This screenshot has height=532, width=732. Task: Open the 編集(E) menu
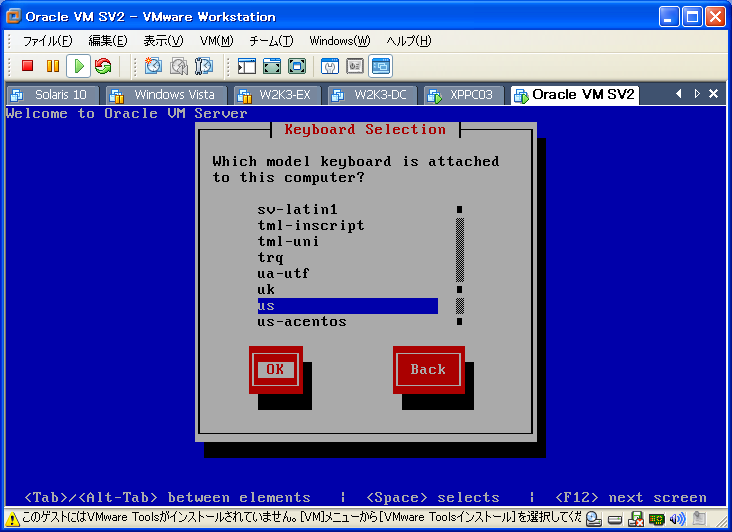pyautogui.click(x=108, y=41)
